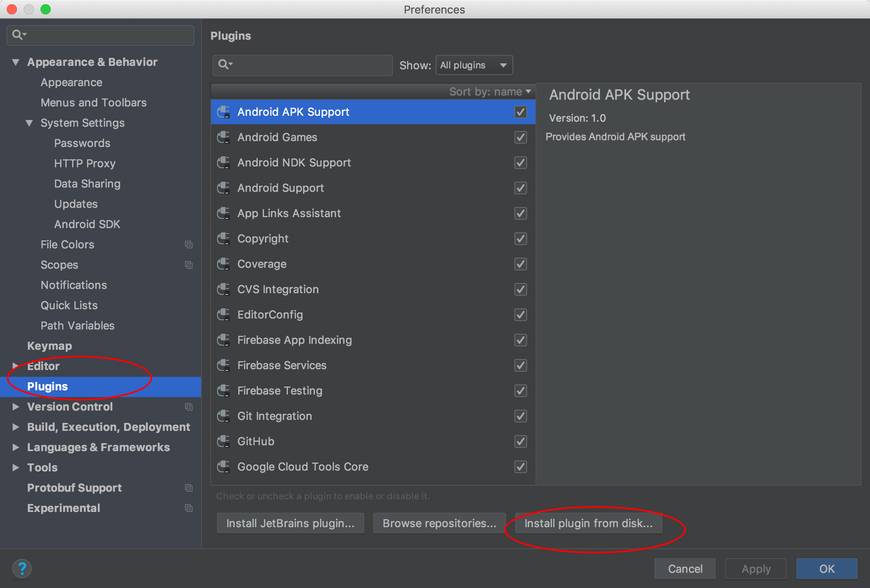Focus the plugin search field
Image resolution: width=870 pixels, height=588 pixels.
coord(303,65)
